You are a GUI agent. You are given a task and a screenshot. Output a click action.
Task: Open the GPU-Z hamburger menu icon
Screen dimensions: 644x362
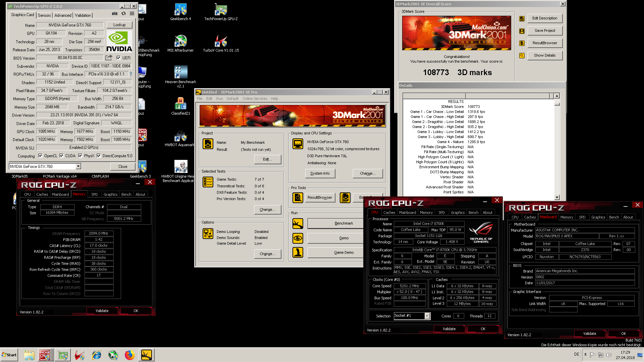click(132, 14)
